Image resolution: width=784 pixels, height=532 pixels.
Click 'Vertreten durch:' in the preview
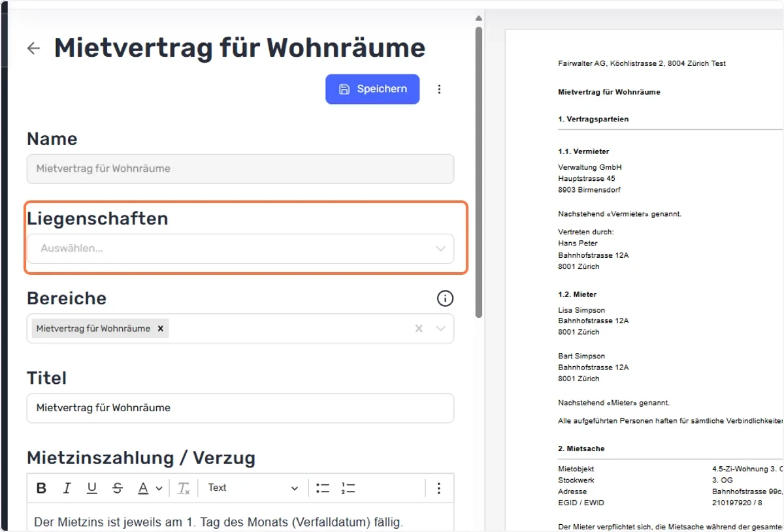pos(586,232)
